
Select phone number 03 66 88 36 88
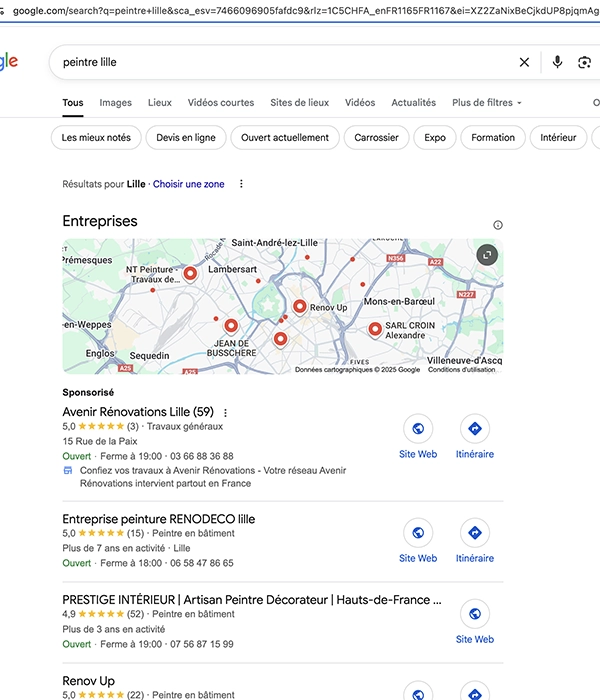tap(201, 456)
